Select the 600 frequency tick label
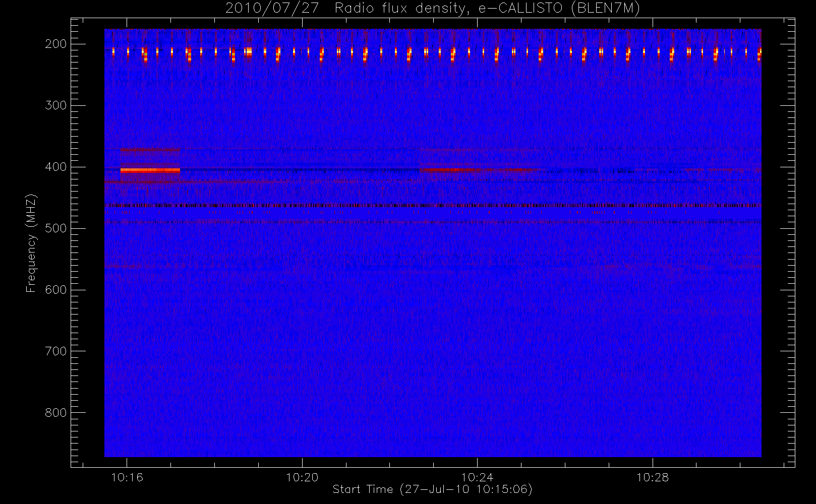The width and height of the screenshot is (816, 504). click(56, 290)
